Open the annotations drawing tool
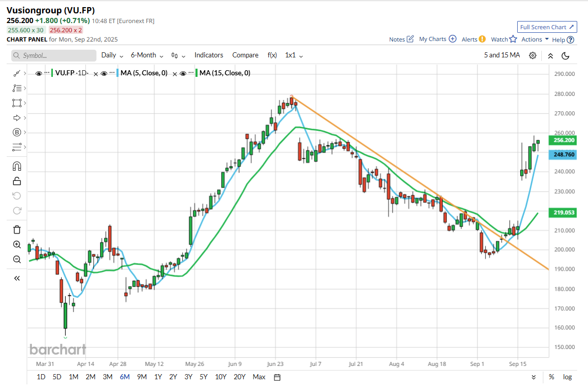This screenshot has height=389, width=588. [17, 88]
